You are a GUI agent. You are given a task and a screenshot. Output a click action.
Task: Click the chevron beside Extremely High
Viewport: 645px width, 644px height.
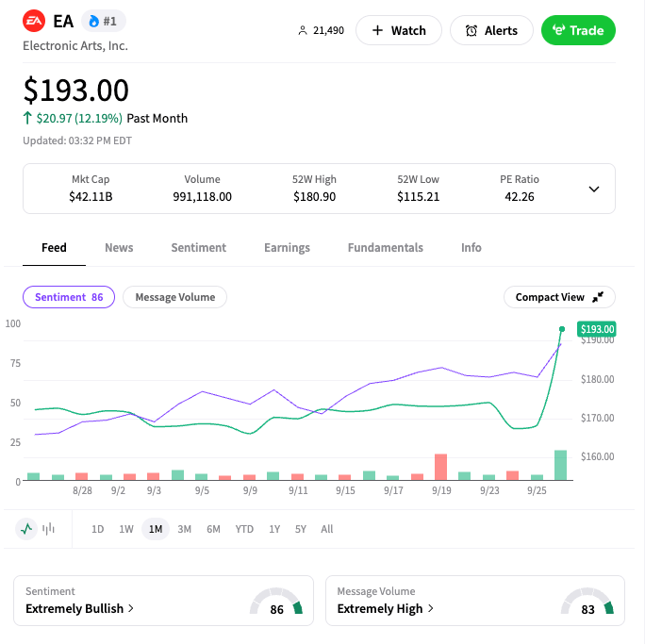click(x=431, y=608)
